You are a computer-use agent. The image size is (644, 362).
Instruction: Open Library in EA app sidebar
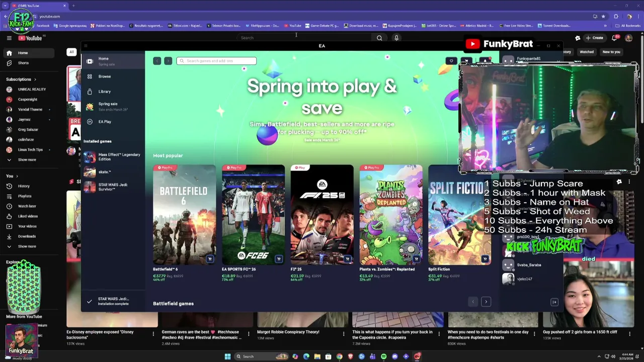click(x=113, y=92)
